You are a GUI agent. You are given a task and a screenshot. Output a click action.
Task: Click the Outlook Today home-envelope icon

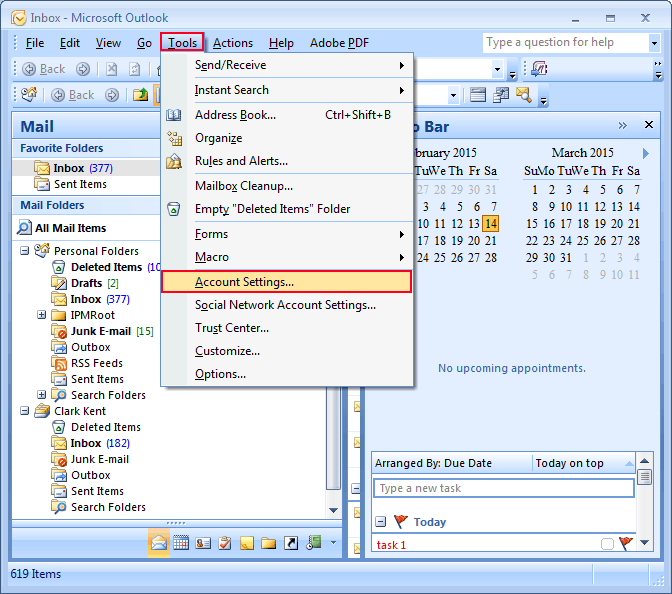pyautogui.click(x=29, y=94)
